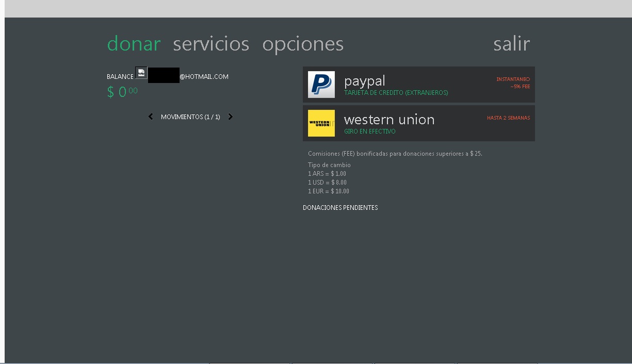Click the GIRO EN EFECTIVO text

click(370, 131)
